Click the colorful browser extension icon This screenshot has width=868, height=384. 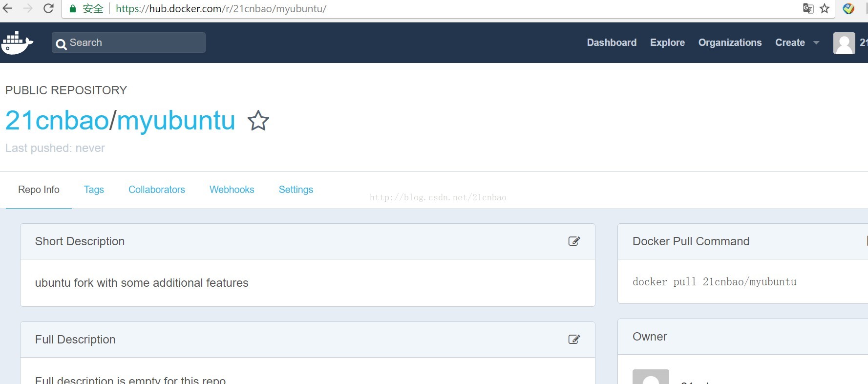[848, 8]
